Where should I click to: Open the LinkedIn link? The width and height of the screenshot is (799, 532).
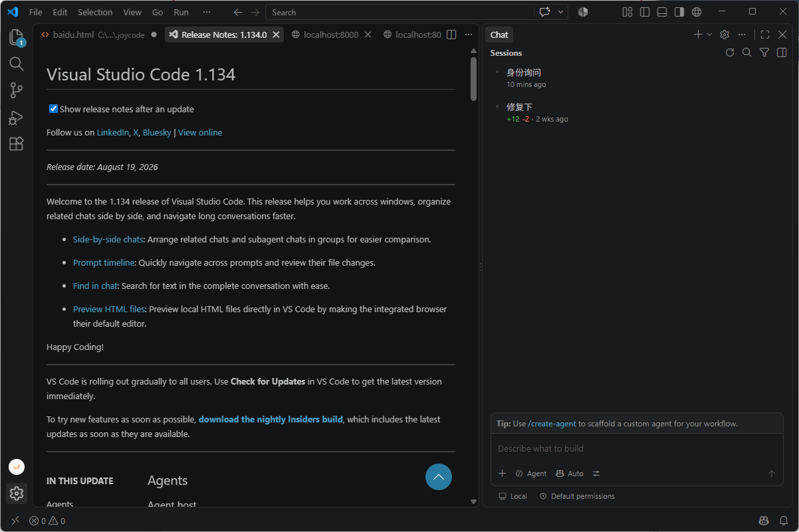(x=113, y=132)
